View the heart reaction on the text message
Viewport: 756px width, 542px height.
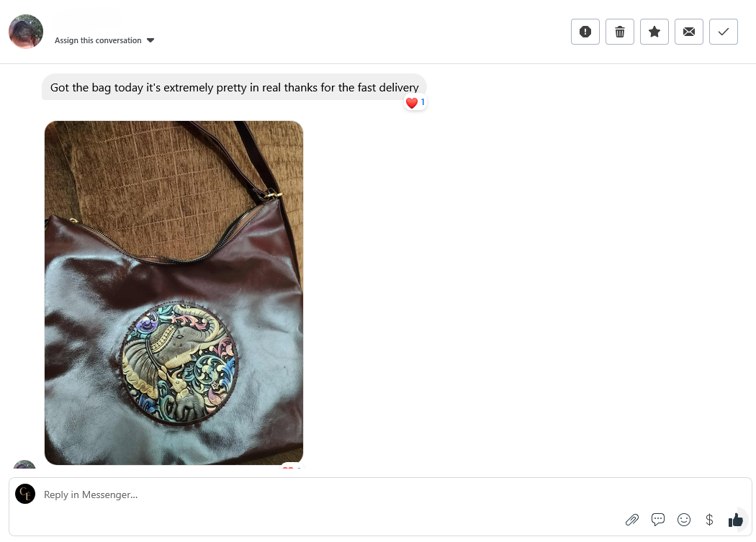415,103
